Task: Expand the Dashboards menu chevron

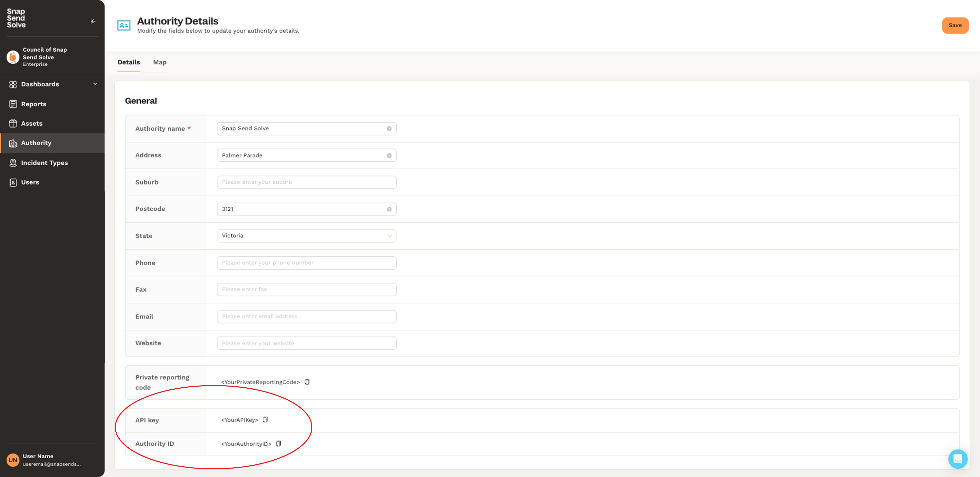Action: tap(95, 84)
